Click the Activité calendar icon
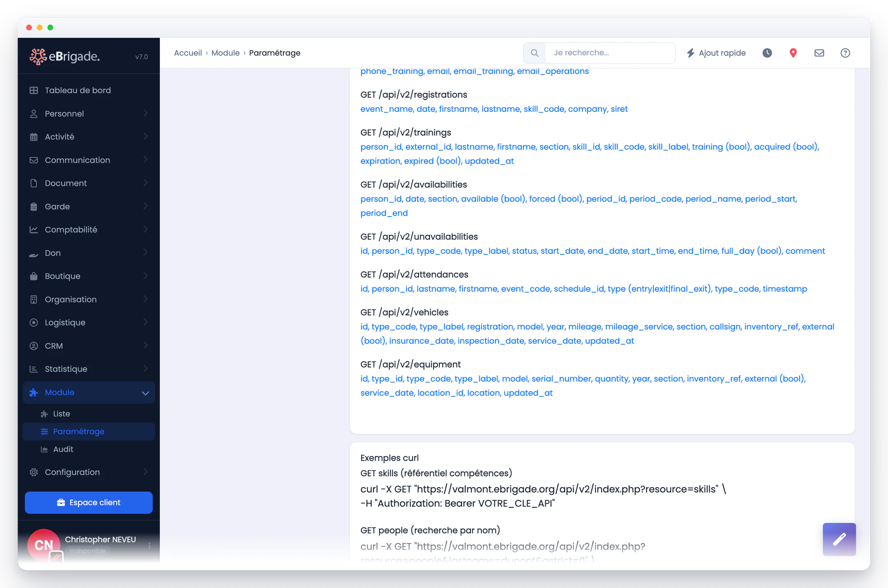 pyautogui.click(x=34, y=137)
